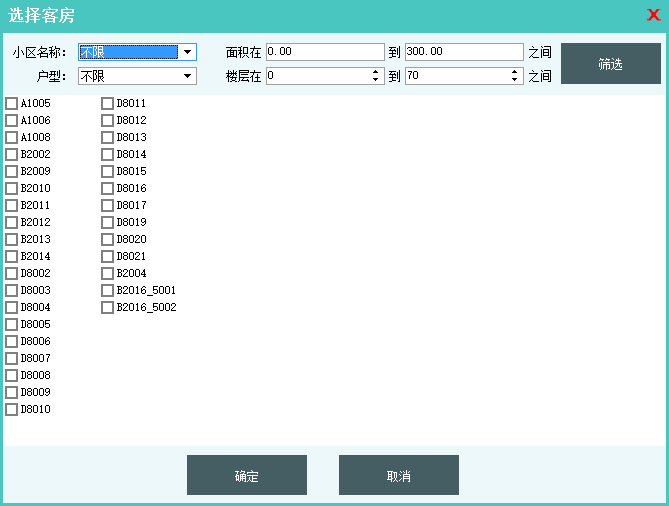The height and width of the screenshot is (506, 669).
Task: Expand the 户型 dropdown list
Action: pos(187,76)
